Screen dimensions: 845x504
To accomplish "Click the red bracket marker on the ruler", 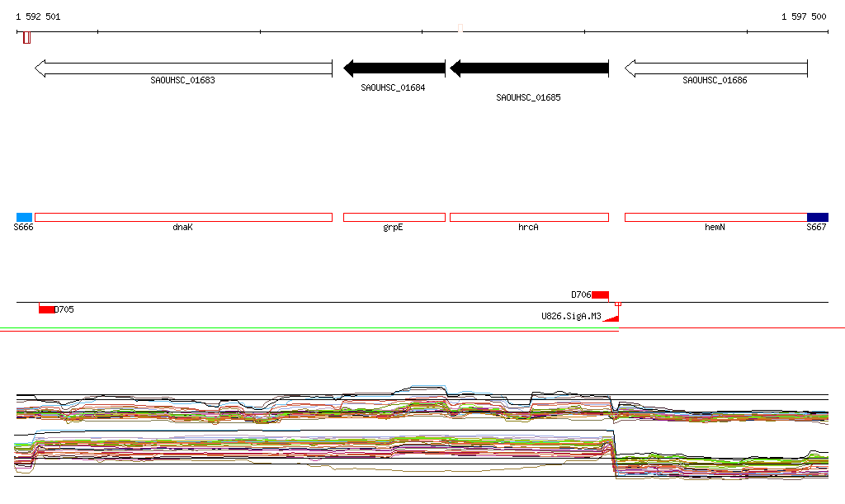I will pos(27,38).
